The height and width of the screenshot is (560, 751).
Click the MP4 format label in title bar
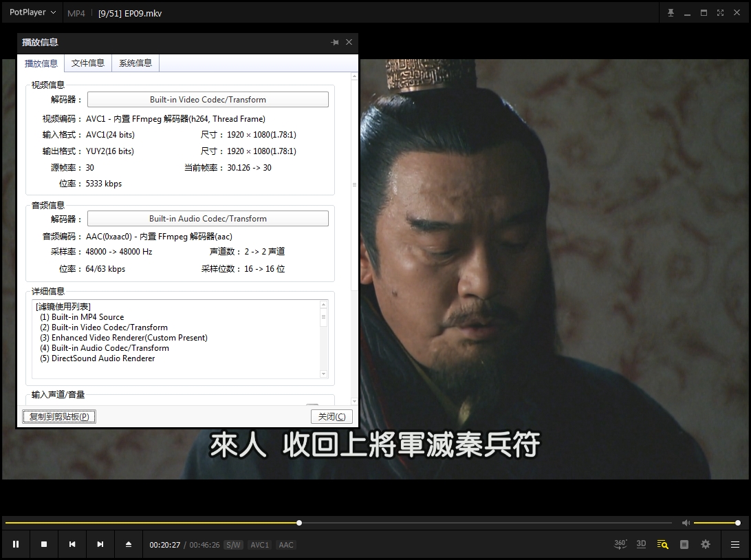pos(76,13)
